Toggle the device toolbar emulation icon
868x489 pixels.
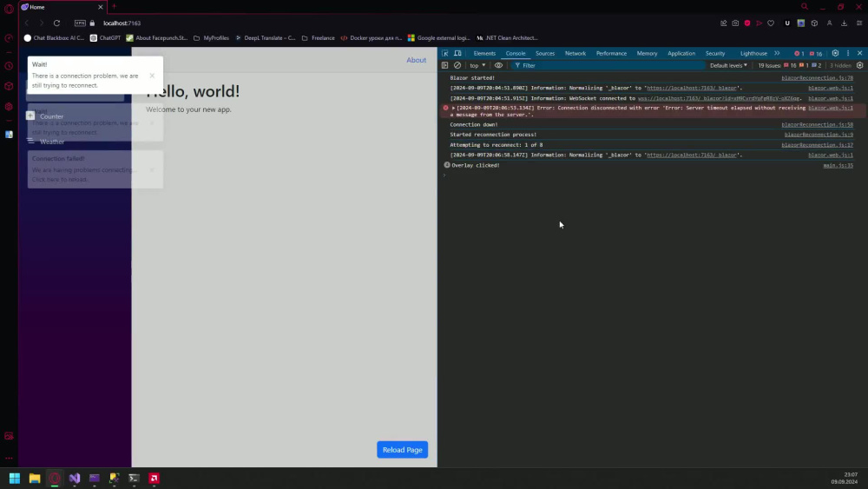tap(457, 53)
